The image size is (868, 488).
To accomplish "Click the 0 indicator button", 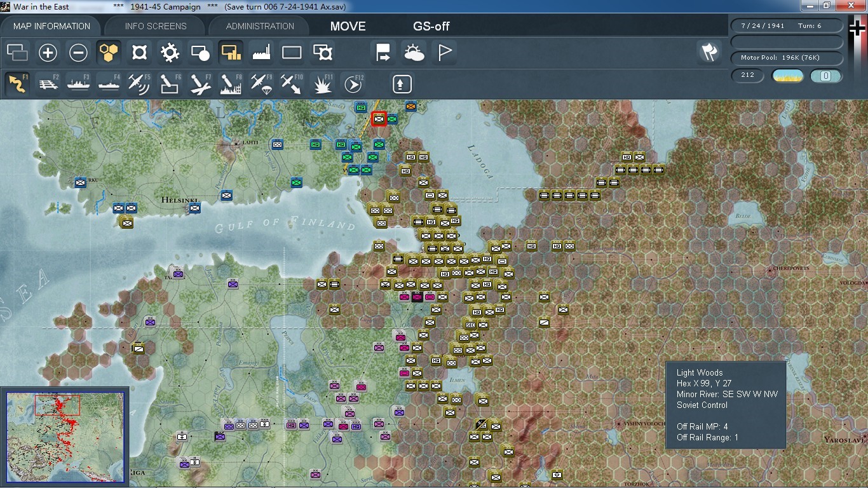I will pyautogui.click(x=826, y=76).
